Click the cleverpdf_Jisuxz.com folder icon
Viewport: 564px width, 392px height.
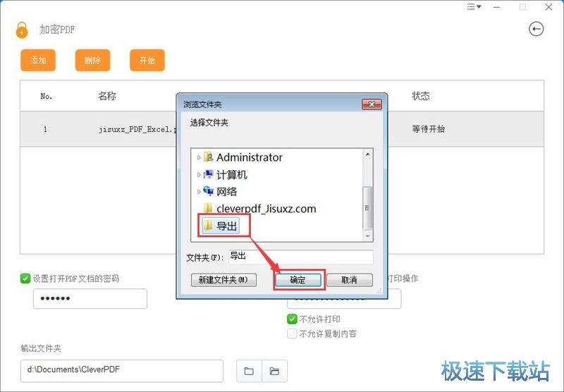coord(208,208)
